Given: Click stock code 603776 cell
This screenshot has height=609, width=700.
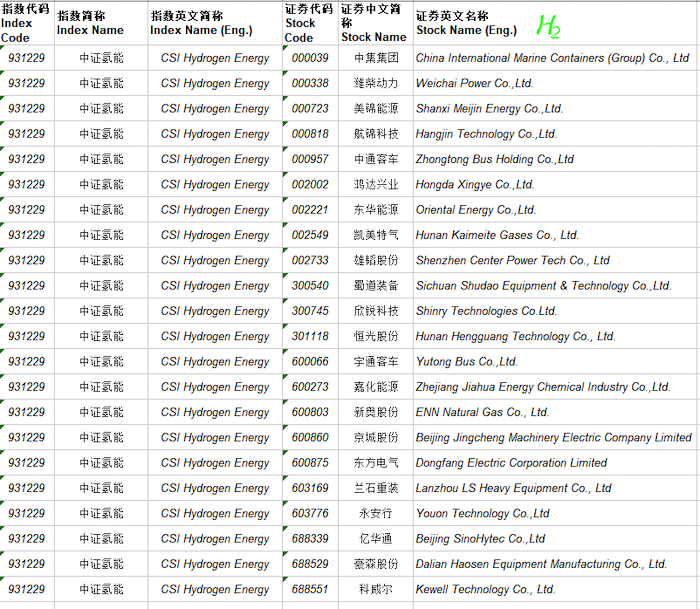Looking at the screenshot, I should [310, 513].
